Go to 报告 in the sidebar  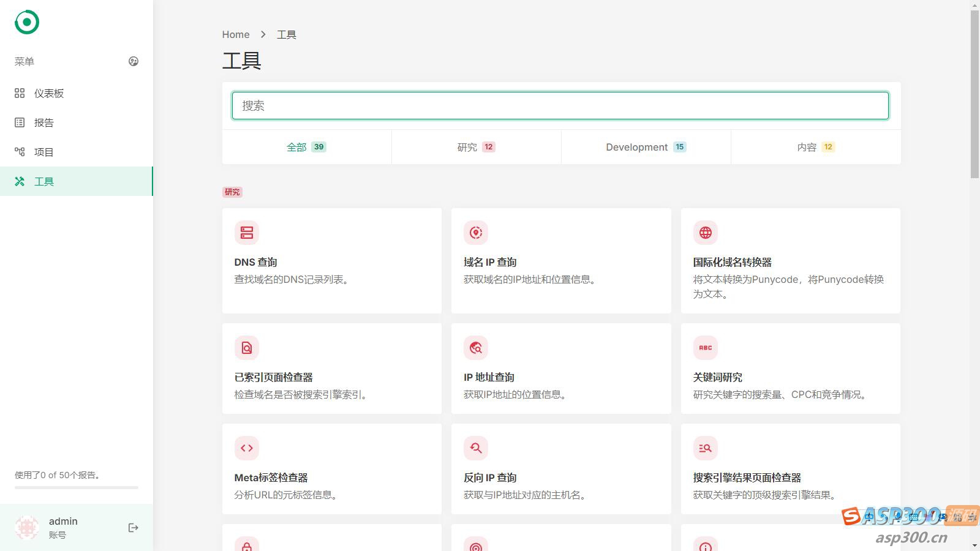click(44, 122)
